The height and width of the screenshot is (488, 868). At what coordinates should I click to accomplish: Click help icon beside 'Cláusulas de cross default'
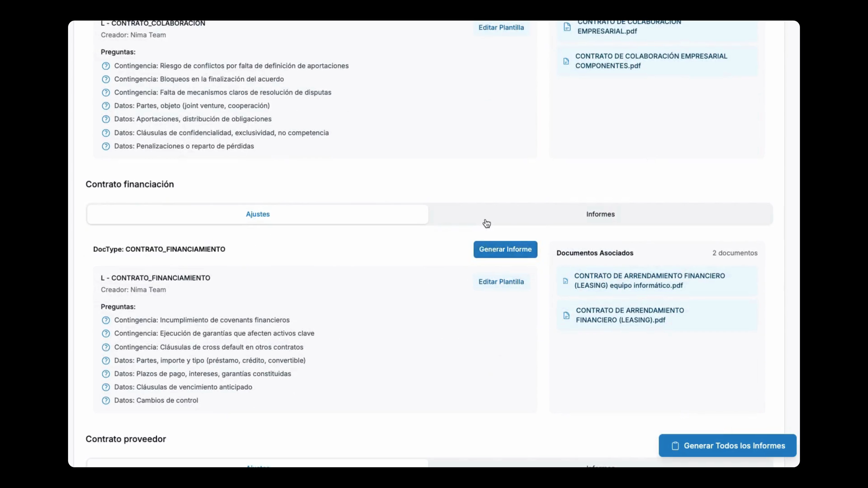click(x=106, y=347)
